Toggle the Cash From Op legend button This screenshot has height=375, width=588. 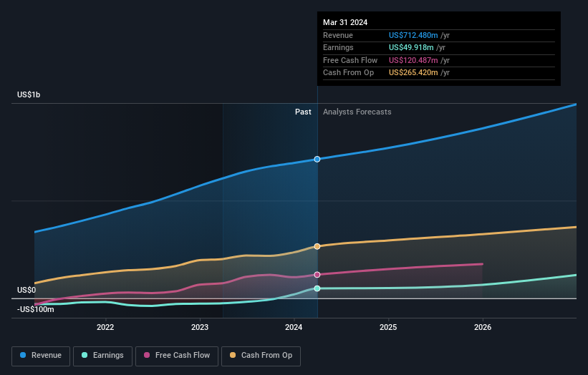(x=261, y=356)
